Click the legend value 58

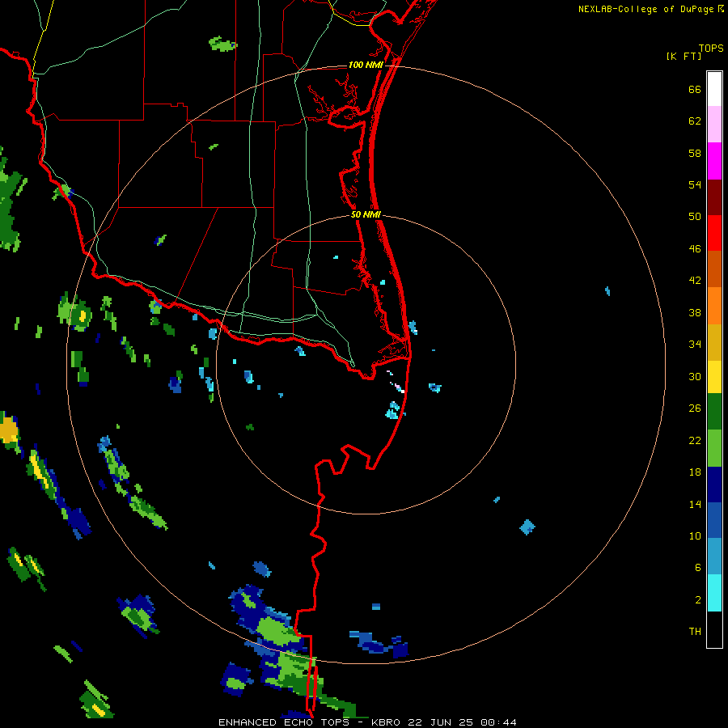point(695,153)
